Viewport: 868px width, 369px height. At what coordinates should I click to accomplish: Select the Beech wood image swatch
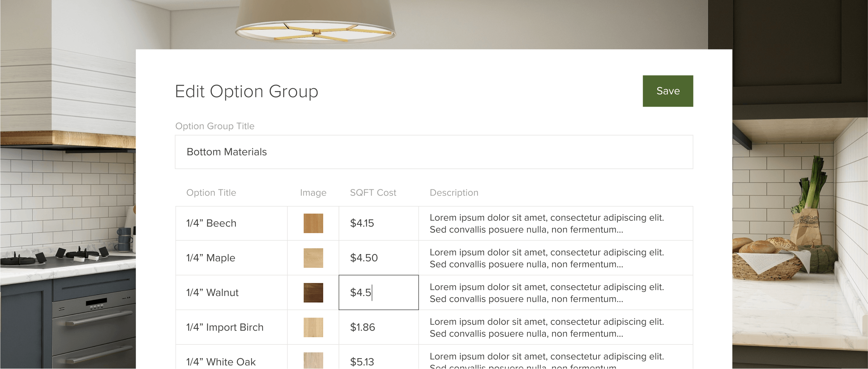313,223
